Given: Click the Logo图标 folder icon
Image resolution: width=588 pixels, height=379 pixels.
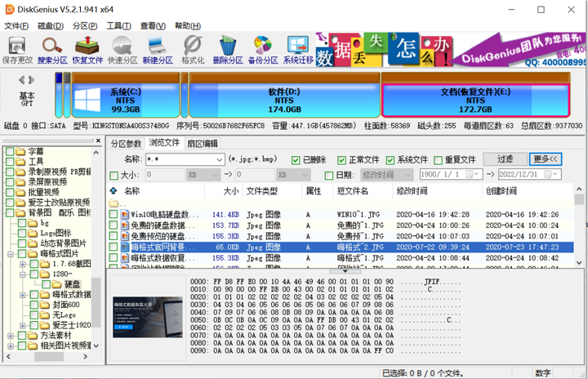Looking at the screenshot, I should coord(33,233).
